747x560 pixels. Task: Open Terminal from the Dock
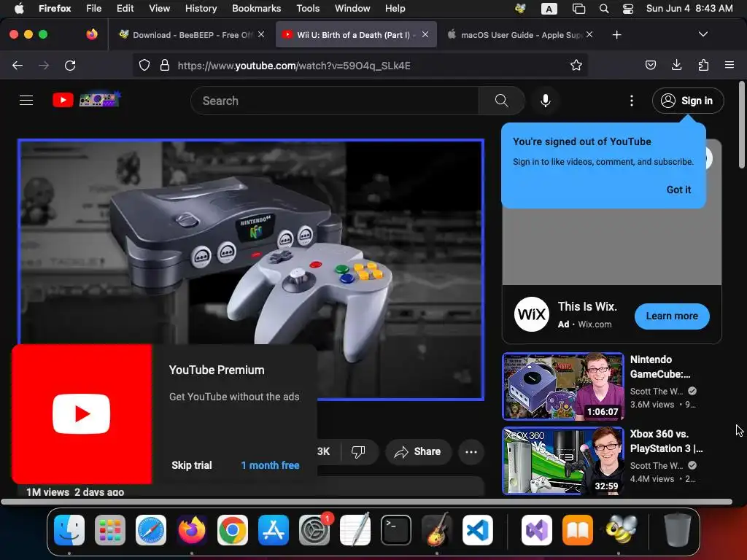click(396, 529)
